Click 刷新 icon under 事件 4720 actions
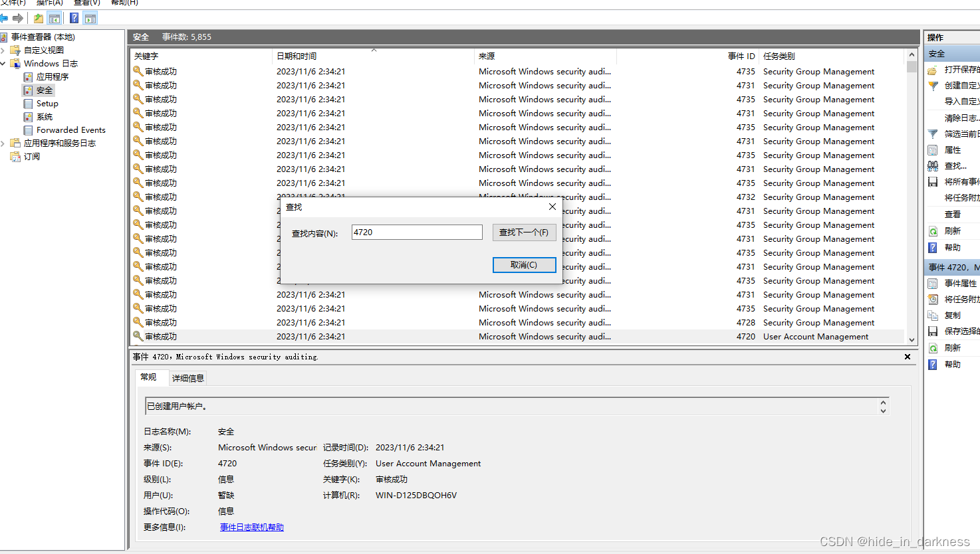980x554 pixels. [933, 348]
